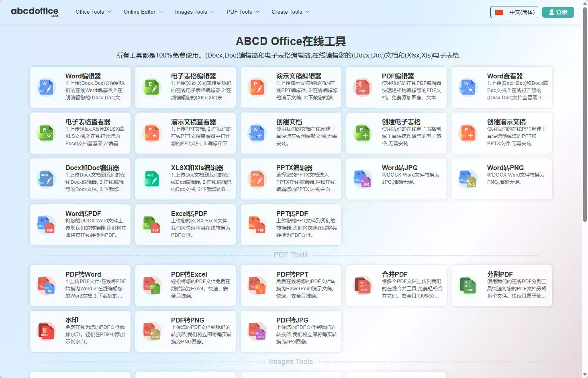Click the scrollbar down arrow

585,375
